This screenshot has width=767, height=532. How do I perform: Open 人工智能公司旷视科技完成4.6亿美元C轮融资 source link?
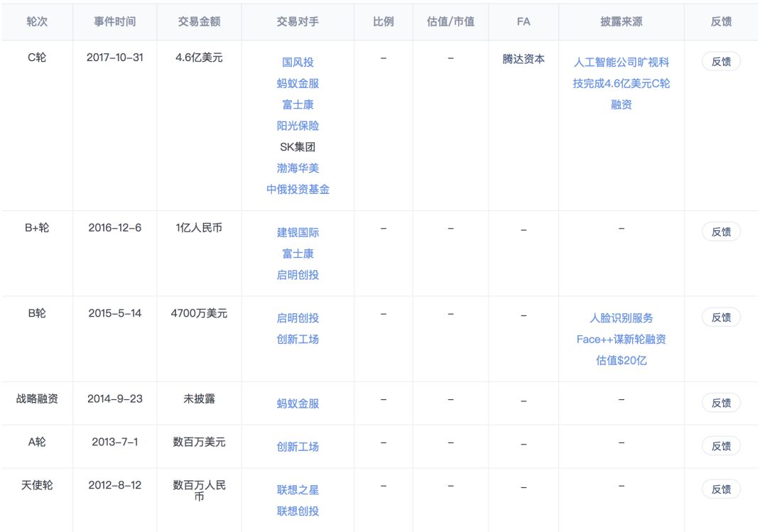pyautogui.click(x=621, y=83)
